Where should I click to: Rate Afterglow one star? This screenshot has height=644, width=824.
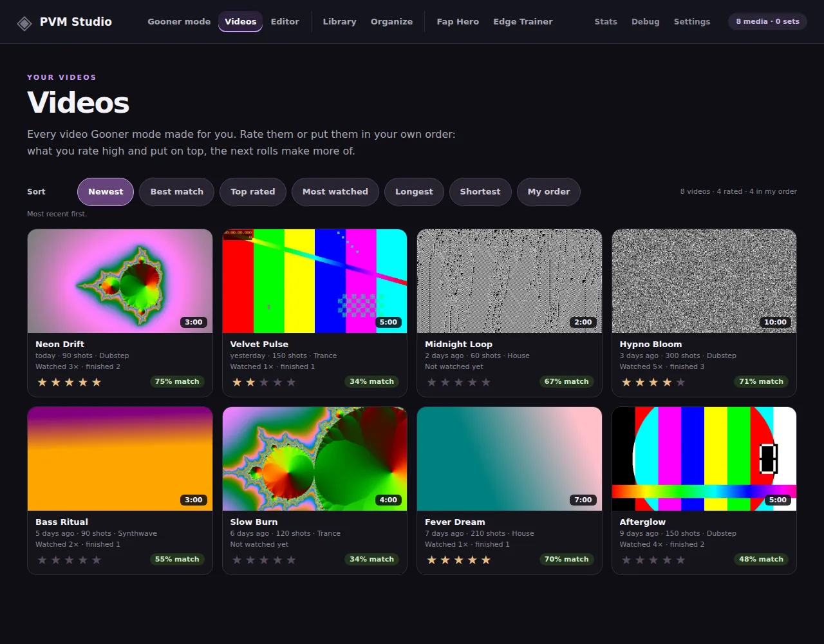point(626,560)
